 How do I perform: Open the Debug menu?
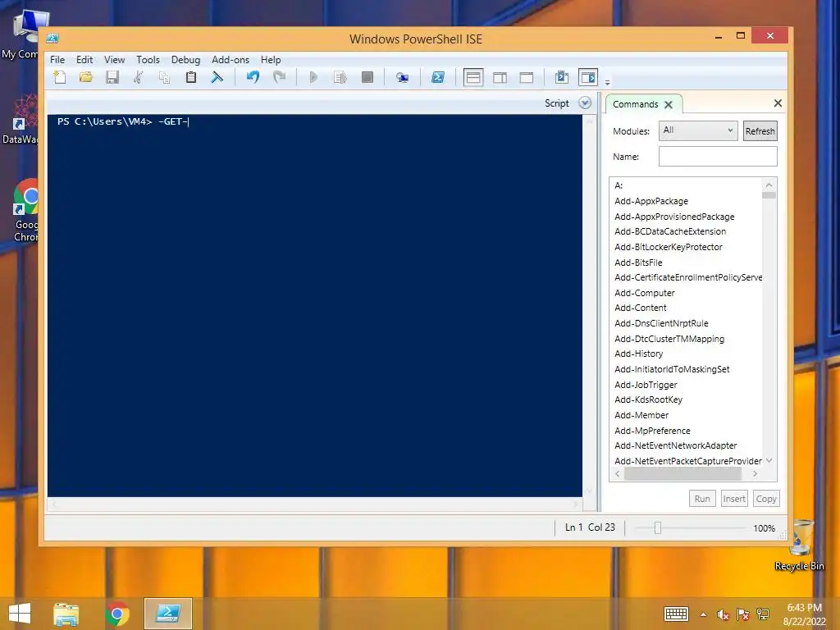(x=185, y=59)
